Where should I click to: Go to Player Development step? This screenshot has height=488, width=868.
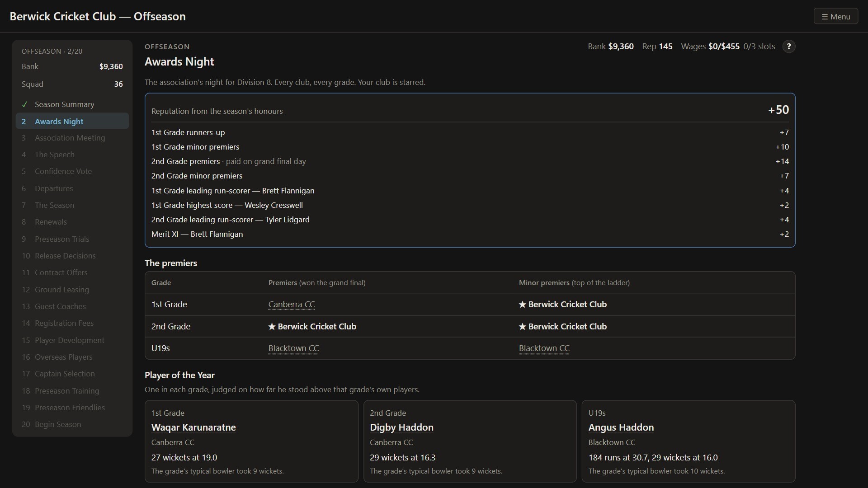[x=72, y=340]
